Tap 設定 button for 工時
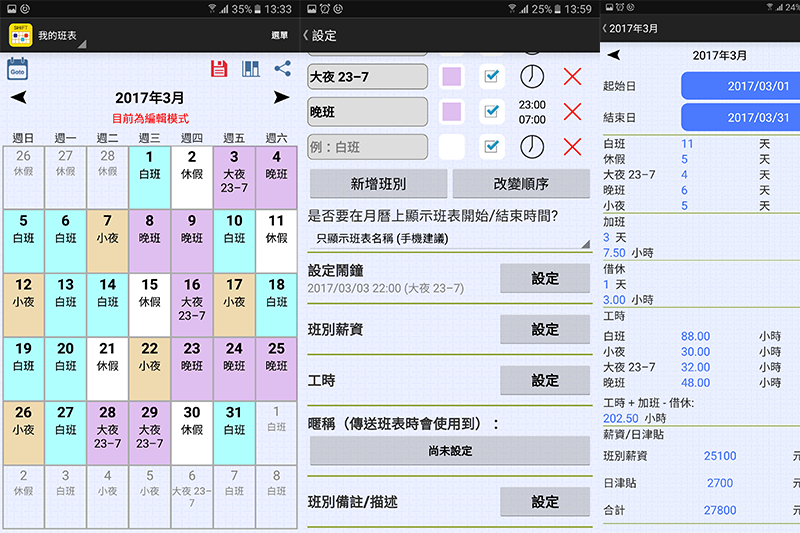800x533 pixels. (x=545, y=380)
